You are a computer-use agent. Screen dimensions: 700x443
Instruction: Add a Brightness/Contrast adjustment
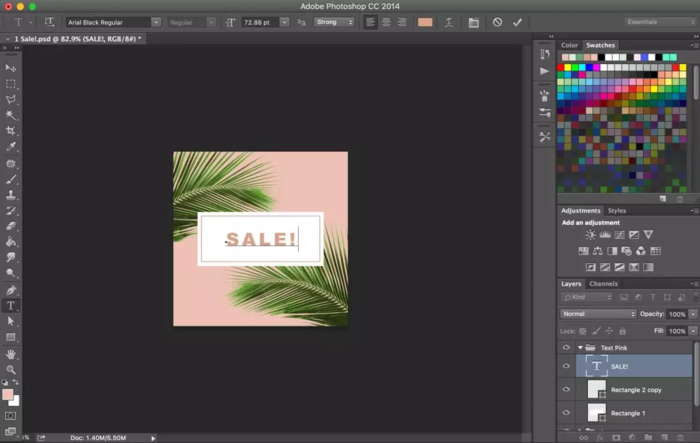[591, 235]
